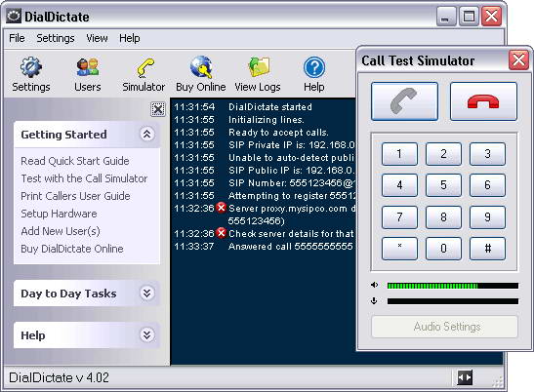The height and width of the screenshot is (392, 534).
Task: Click the speaker volume icon in simulator
Action: point(374,285)
